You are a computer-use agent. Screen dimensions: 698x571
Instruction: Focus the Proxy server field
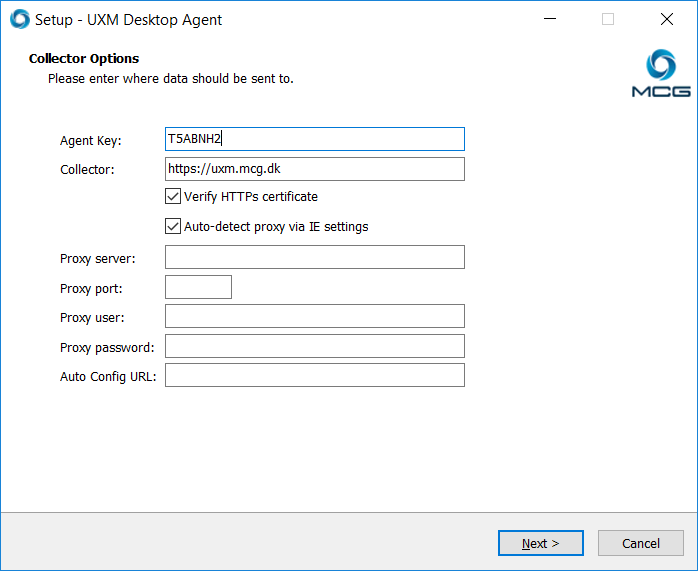[314, 257]
